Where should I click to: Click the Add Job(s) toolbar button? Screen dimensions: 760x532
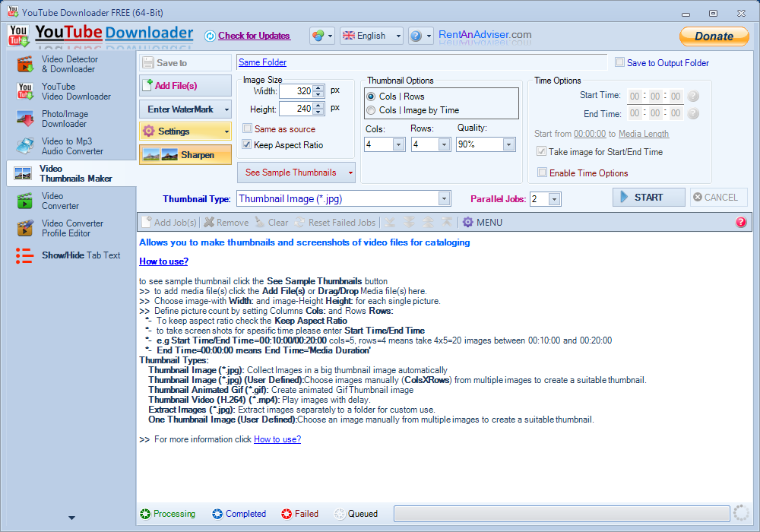point(169,223)
